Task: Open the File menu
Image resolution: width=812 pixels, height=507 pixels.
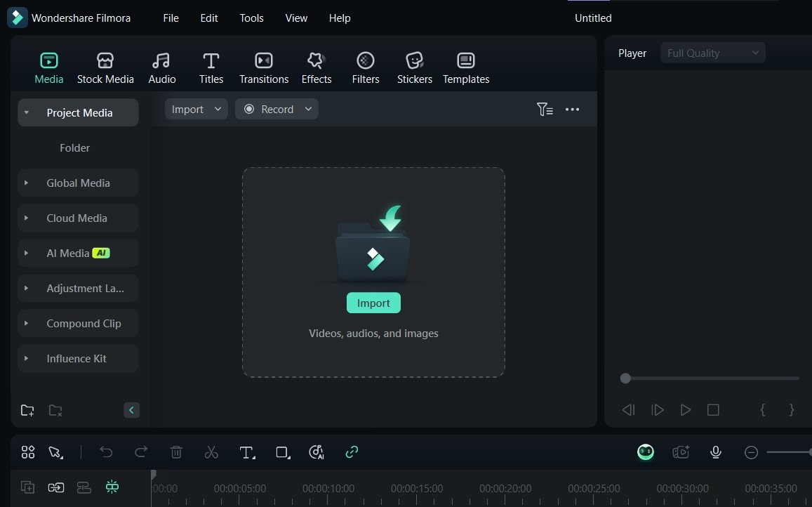Action: 171,18
